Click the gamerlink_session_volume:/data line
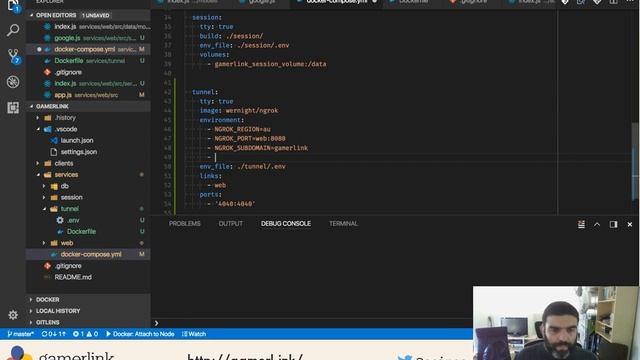The image size is (640, 360). click(x=270, y=64)
